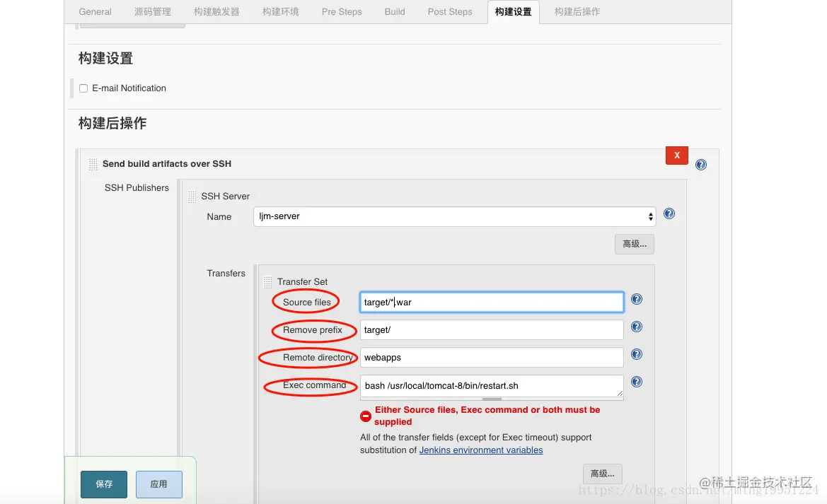Grab the drag handle of Send build artifacts over SSH

pyautogui.click(x=93, y=164)
